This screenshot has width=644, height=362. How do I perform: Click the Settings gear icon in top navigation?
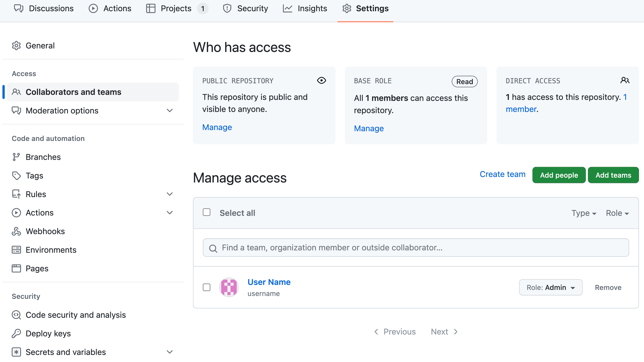(x=347, y=8)
